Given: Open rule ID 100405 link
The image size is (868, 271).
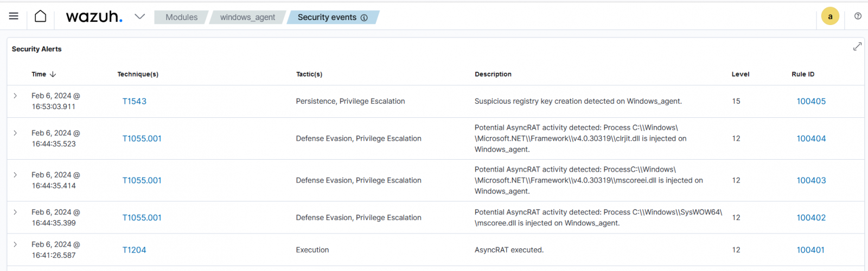Looking at the screenshot, I should (x=811, y=101).
